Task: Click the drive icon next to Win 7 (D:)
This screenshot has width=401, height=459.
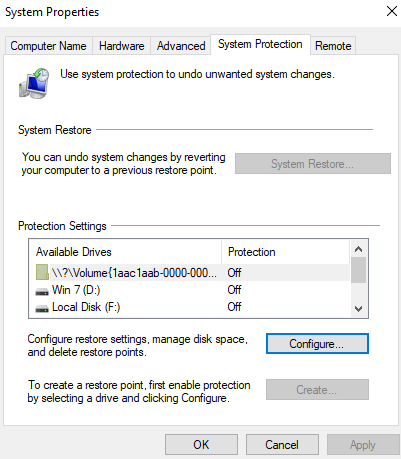Action: click(x=42, y=292)
